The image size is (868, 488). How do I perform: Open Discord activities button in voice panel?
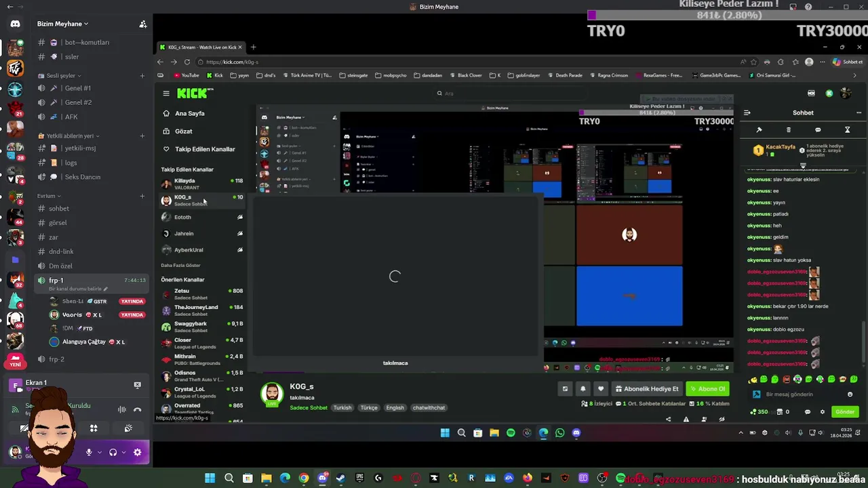(x=94, y=428)
